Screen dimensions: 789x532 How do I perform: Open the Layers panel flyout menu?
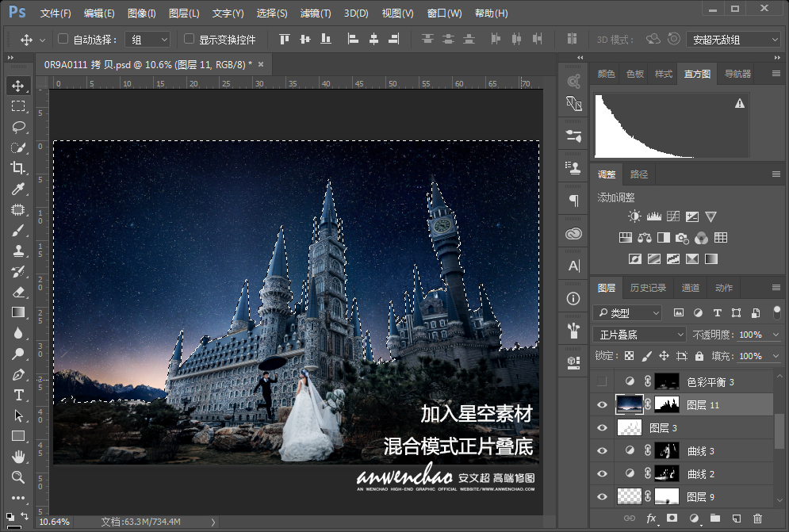[x=776, y=287]
